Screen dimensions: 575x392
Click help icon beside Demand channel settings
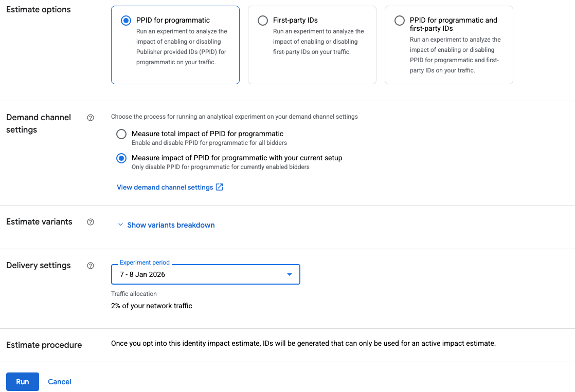click(91, 118)
